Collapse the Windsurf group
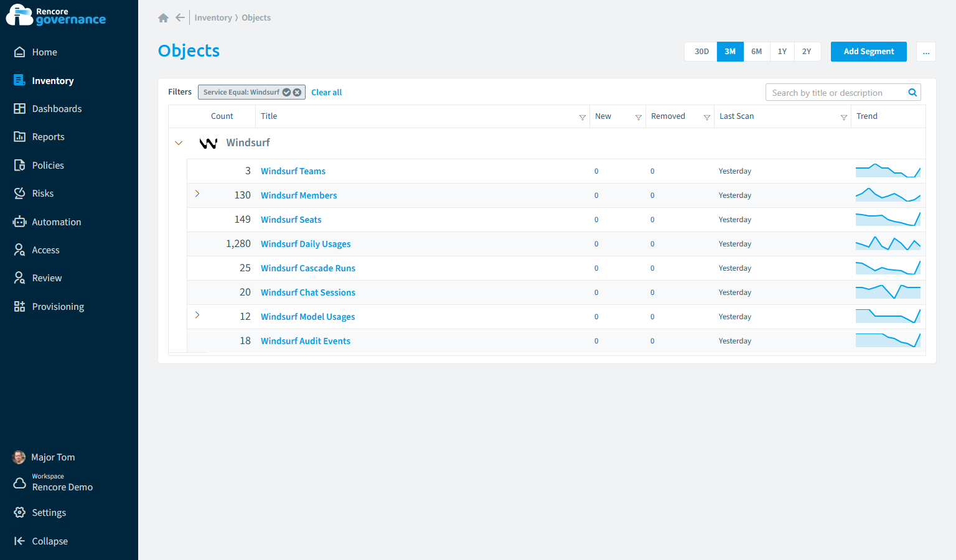This screenshot has height=560, width=956. click(179, 143)
